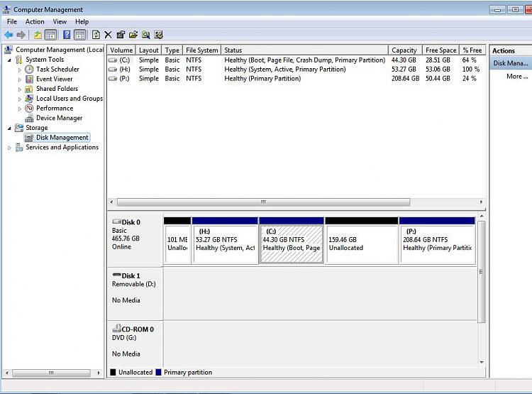Sort by the Status column header

(x=305, y=50)
